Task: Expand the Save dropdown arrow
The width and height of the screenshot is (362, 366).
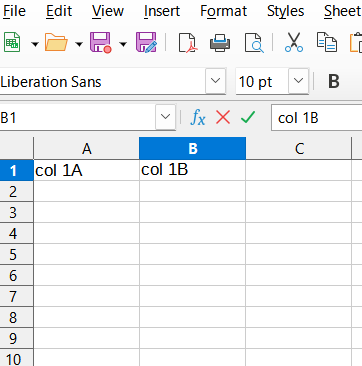Action: tap(123, 44)
